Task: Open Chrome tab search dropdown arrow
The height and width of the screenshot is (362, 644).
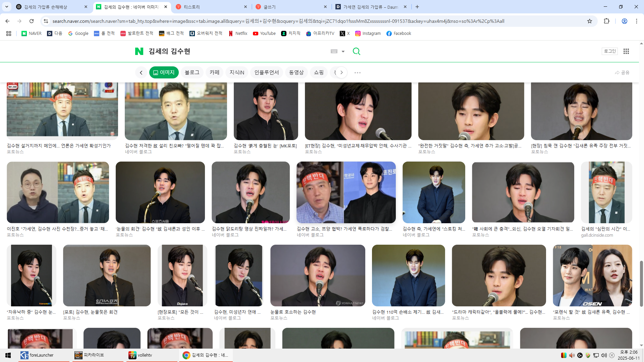Action: tap(7, 7)
